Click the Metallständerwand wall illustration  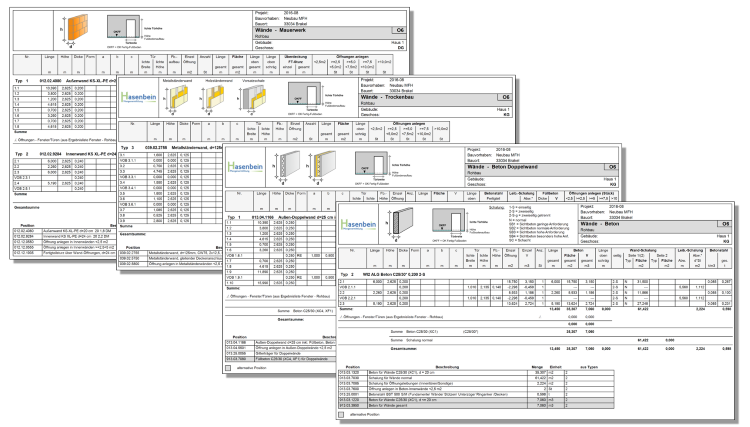(x=176, y=99)
